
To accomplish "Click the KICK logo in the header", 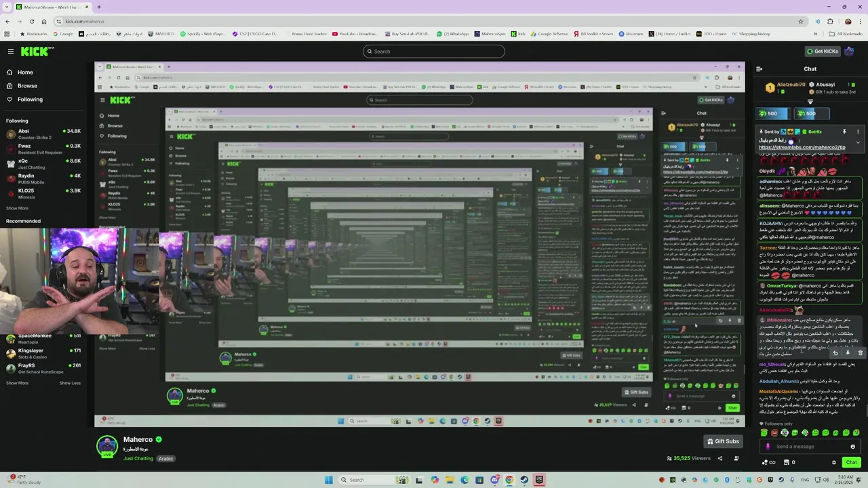I will (x=37, y=52).
